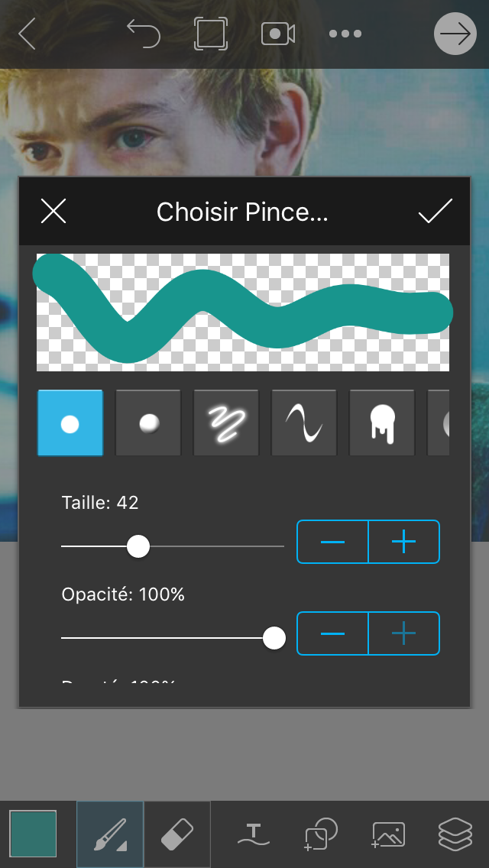Pick the dripping paint brush
This screenshot has height=868, width=489.
[x=382, y=423]
